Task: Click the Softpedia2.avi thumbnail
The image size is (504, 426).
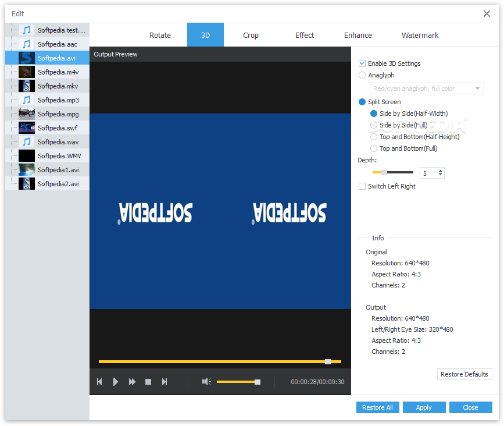Action: point(27,184)
